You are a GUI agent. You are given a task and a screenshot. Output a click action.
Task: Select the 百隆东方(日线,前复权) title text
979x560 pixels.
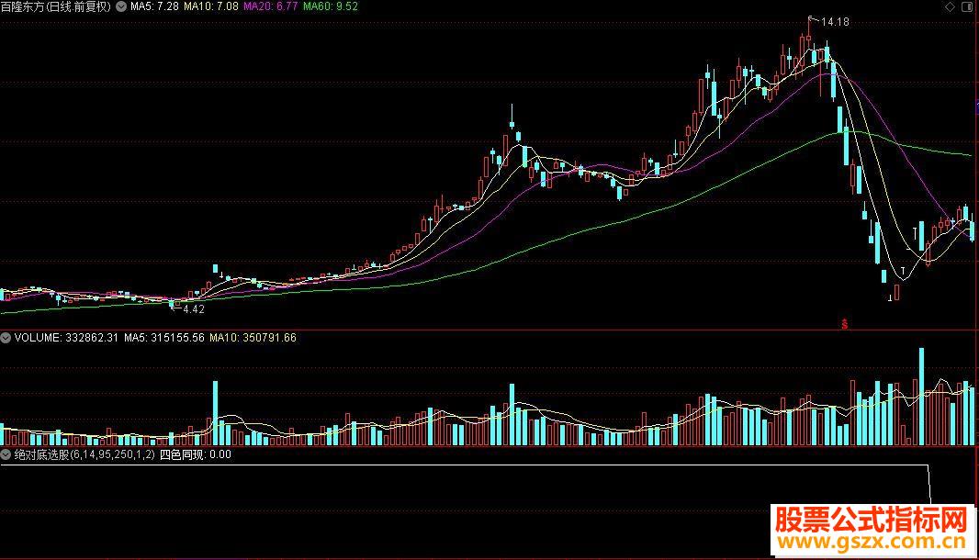(56, 6)
